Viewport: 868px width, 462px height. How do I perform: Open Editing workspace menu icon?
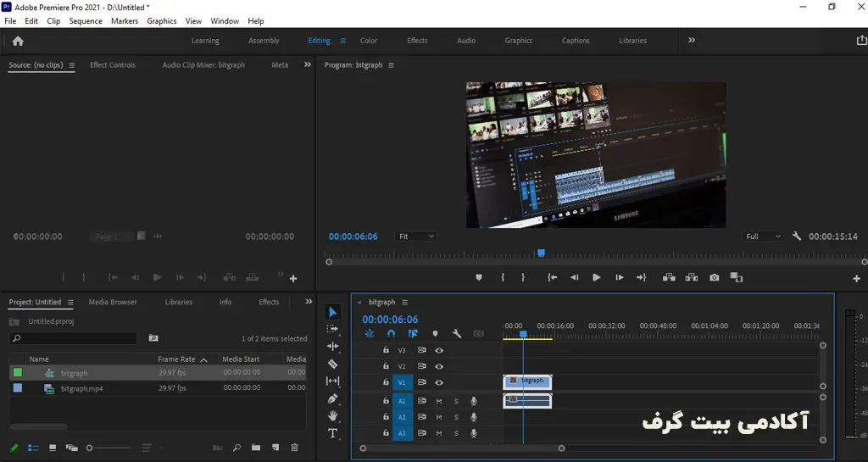[x=343, y=41]
